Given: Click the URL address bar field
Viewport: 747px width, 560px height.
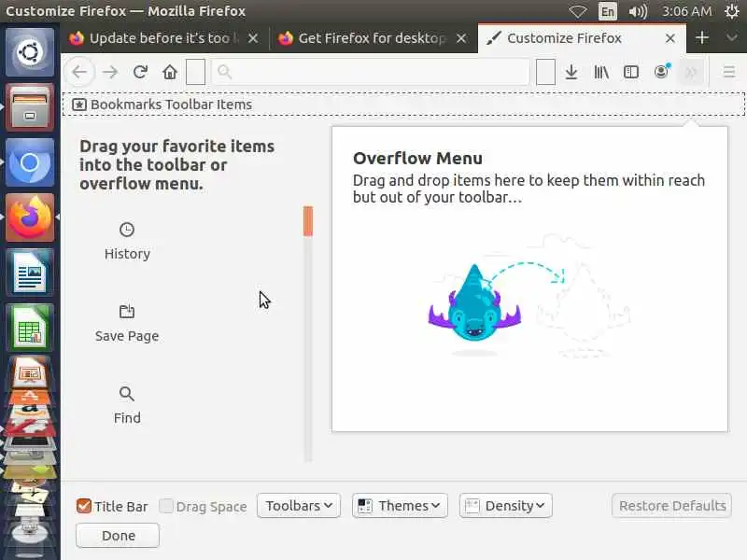Looking at the screenshot, I should pyautogui.click(x=370, y=72).
